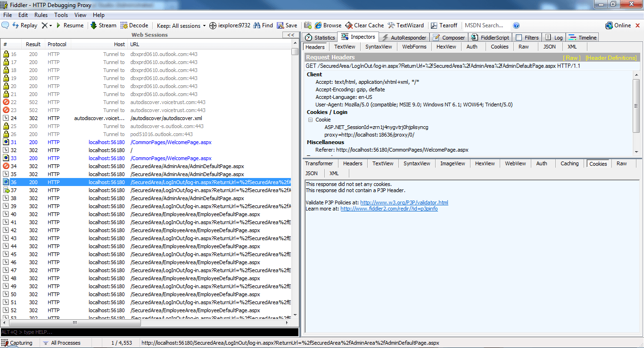Open the Edit menu
This screenshot has height=348, width=644.
[x=23, y=15]
